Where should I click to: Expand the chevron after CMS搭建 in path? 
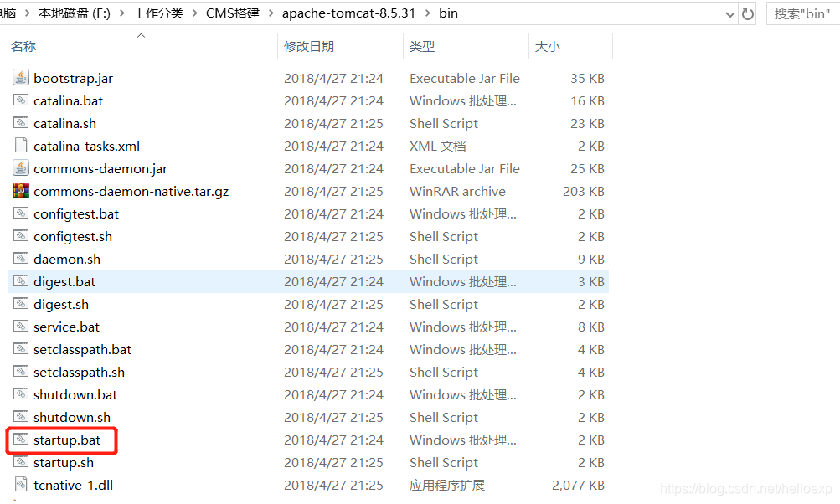tap(271, 13)
